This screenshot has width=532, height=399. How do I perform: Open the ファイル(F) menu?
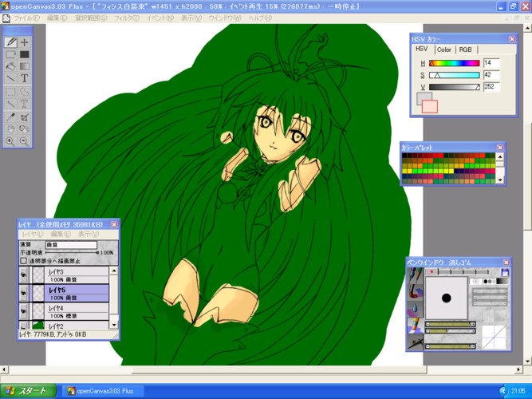[26, 18]
